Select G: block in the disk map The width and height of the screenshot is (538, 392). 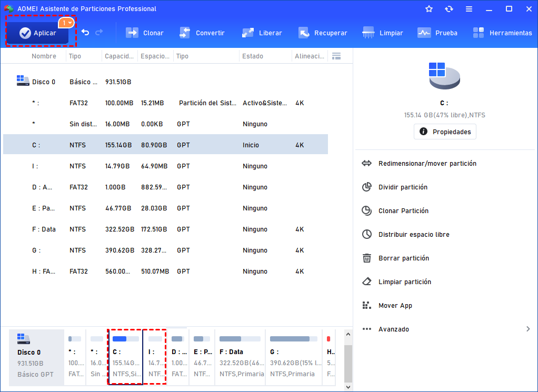(x=293, y=357)
